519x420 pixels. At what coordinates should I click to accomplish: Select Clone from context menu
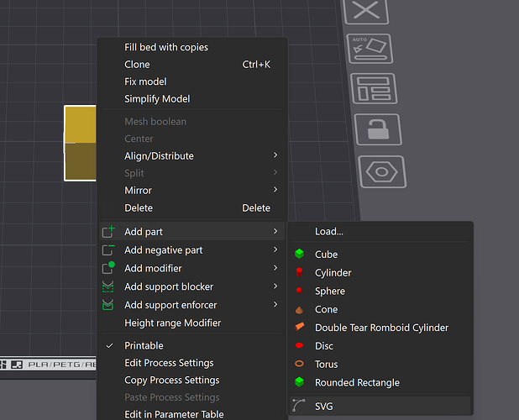(x=137, y=64)
